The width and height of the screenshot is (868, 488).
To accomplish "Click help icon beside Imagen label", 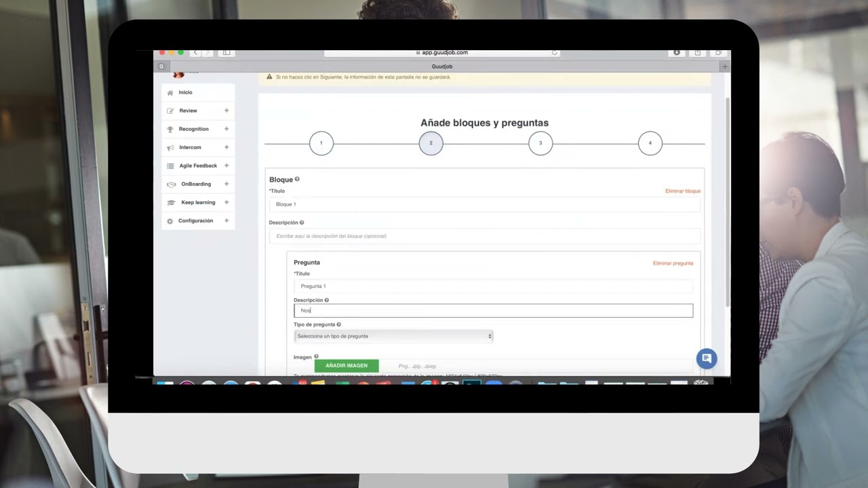I will [316, 357].
